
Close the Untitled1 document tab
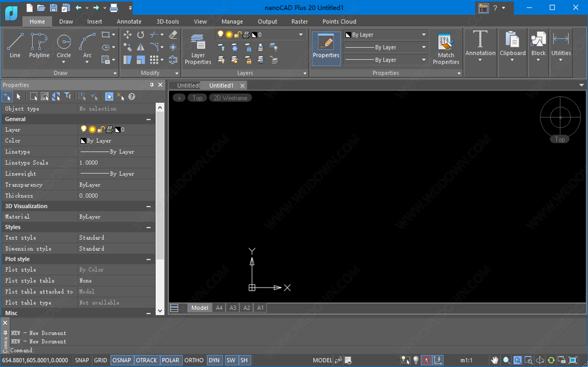[x=243, y=85]
